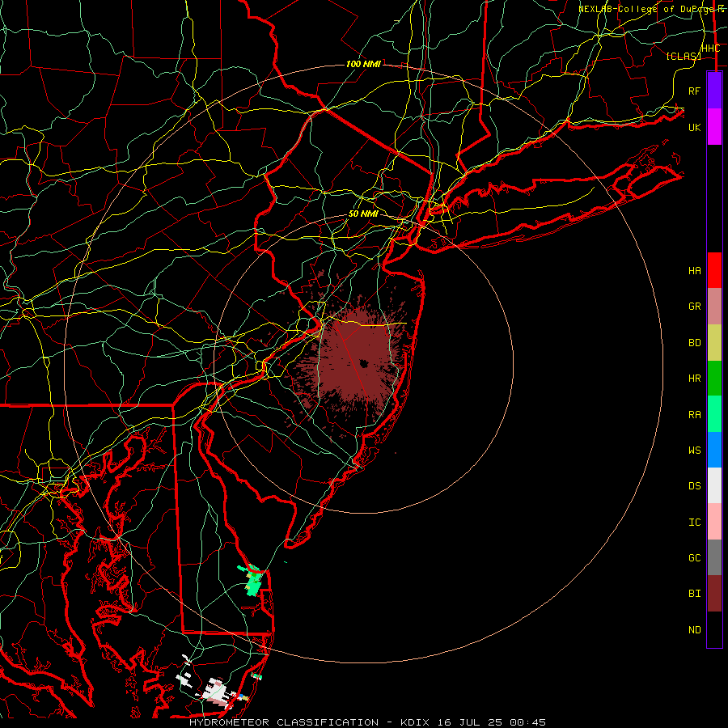Click the 16 JUL 25 date text
Image resolution: width=728 pixels, height=728 pixels.
[x=469, y=722]
